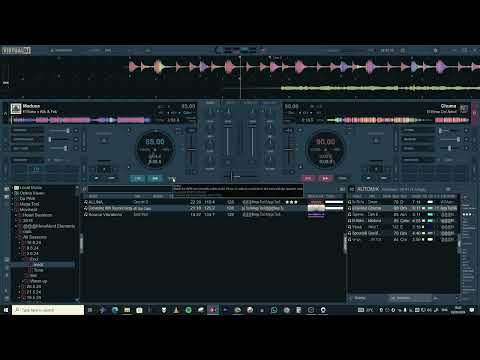Toggle right deck third effect on button
Screen dimensions: 480x360
466,148
